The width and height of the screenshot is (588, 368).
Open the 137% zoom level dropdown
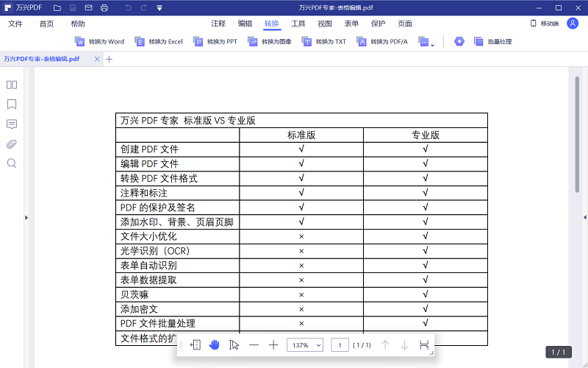[x=305, y=344]
